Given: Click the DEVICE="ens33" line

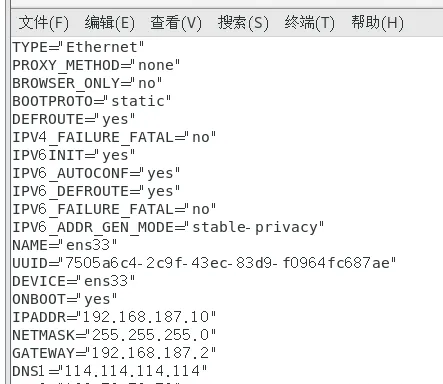Looking at the screenshot, I should pyautogui.click(x=73, y=281).
